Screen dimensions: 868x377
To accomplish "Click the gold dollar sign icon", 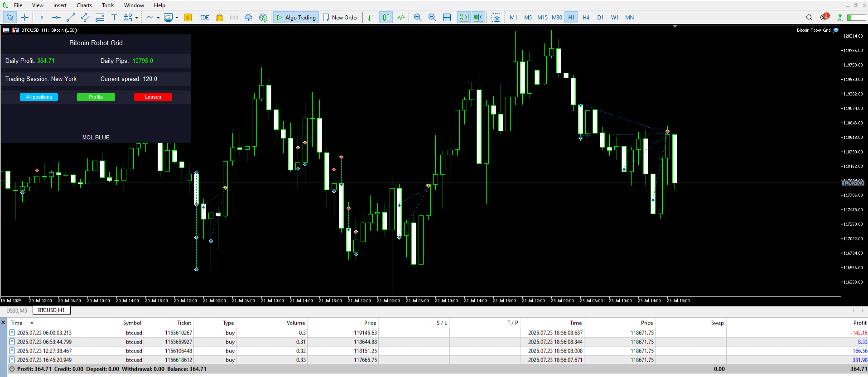I will coord(188,18).
